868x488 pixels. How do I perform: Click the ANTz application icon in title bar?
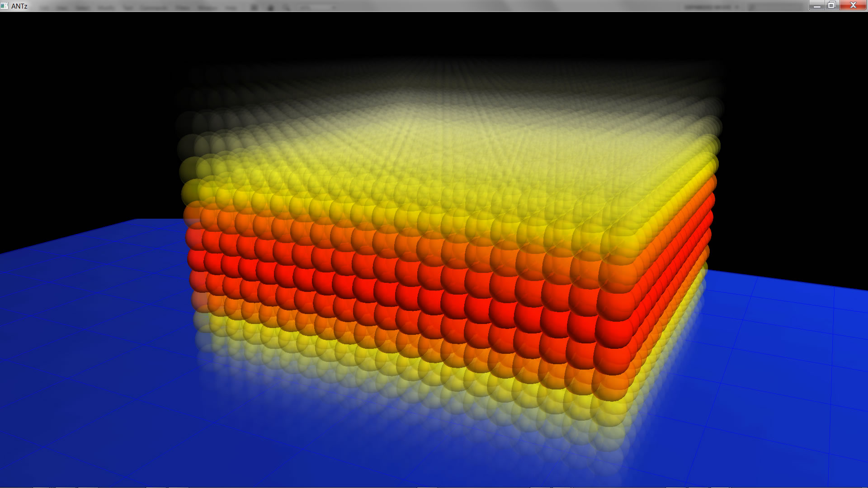(5, 6)
